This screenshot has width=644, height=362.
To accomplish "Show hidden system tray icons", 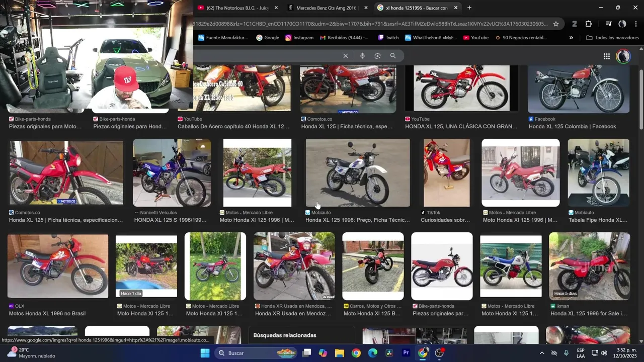I will tap(542, 353).
